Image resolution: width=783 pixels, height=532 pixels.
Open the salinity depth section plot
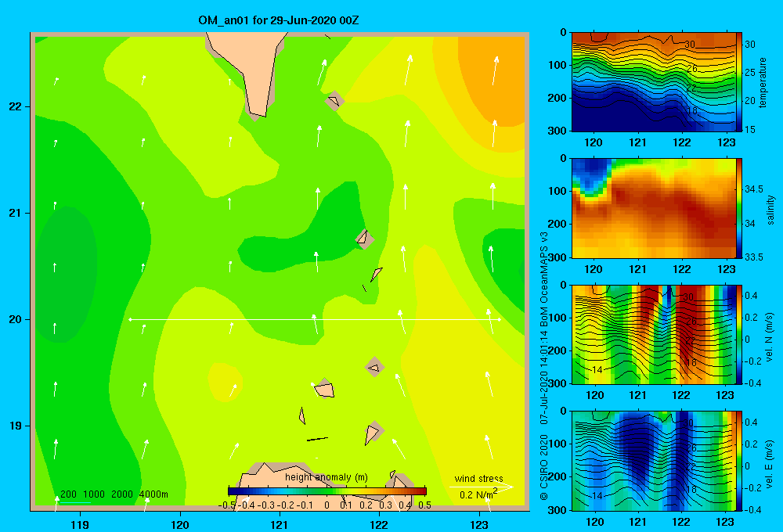(654, 208)
